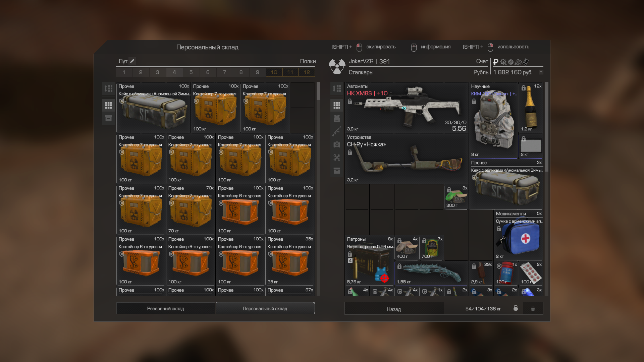Select the canned food 700 г 7x
Screen dimensions: 644x362
(431, 248)
